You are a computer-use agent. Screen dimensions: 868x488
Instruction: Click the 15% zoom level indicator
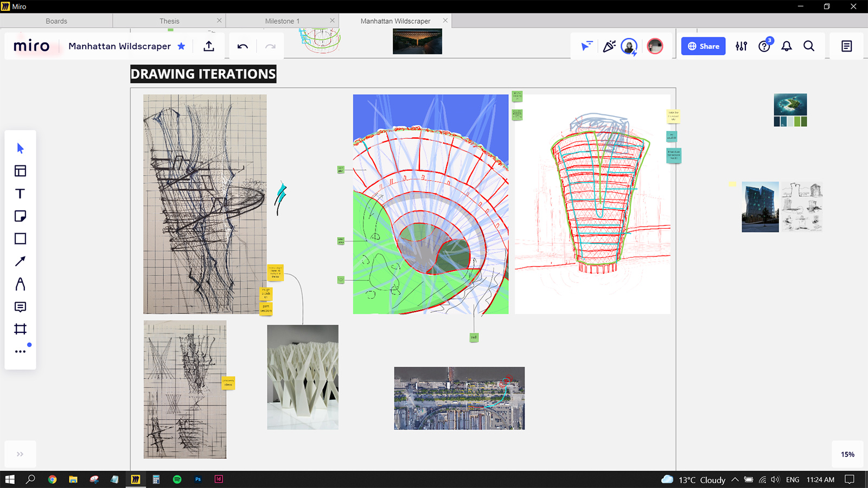point(847,454)
